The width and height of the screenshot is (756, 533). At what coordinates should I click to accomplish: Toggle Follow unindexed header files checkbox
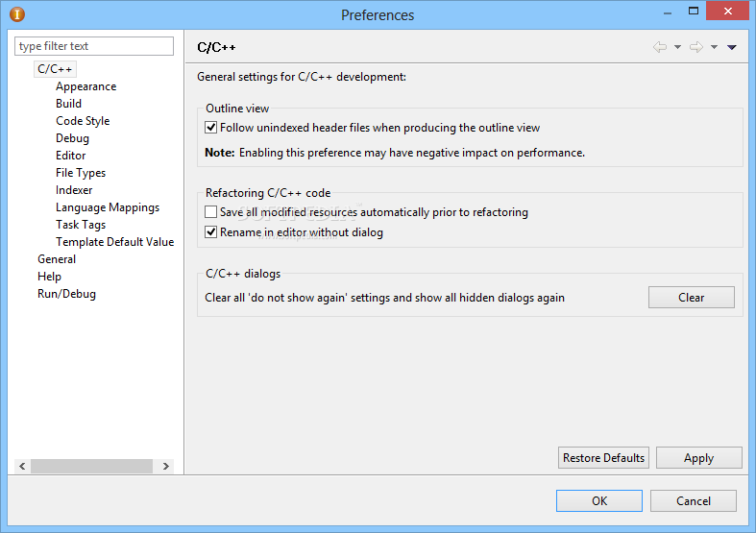[x=210, y=128]
